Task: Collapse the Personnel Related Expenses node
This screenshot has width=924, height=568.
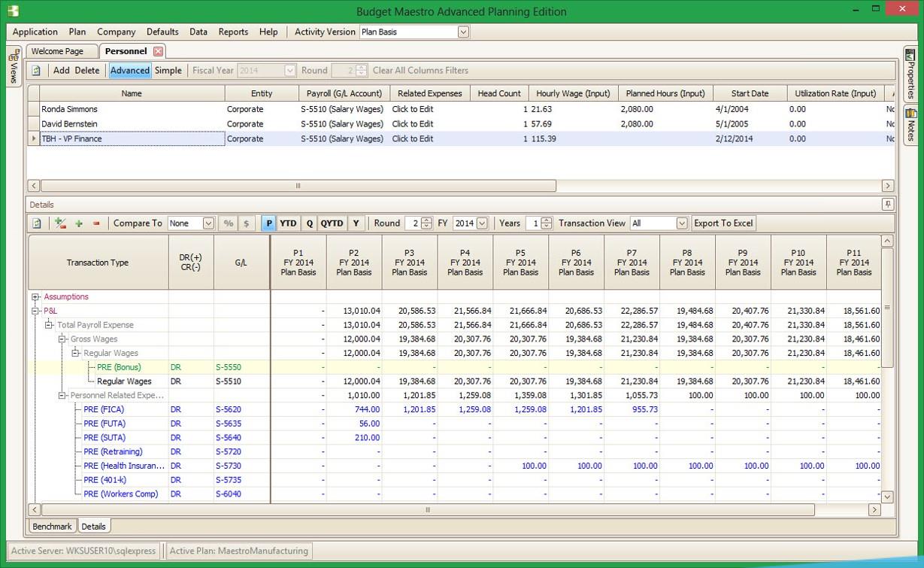Action: click(x=62, y=395)
